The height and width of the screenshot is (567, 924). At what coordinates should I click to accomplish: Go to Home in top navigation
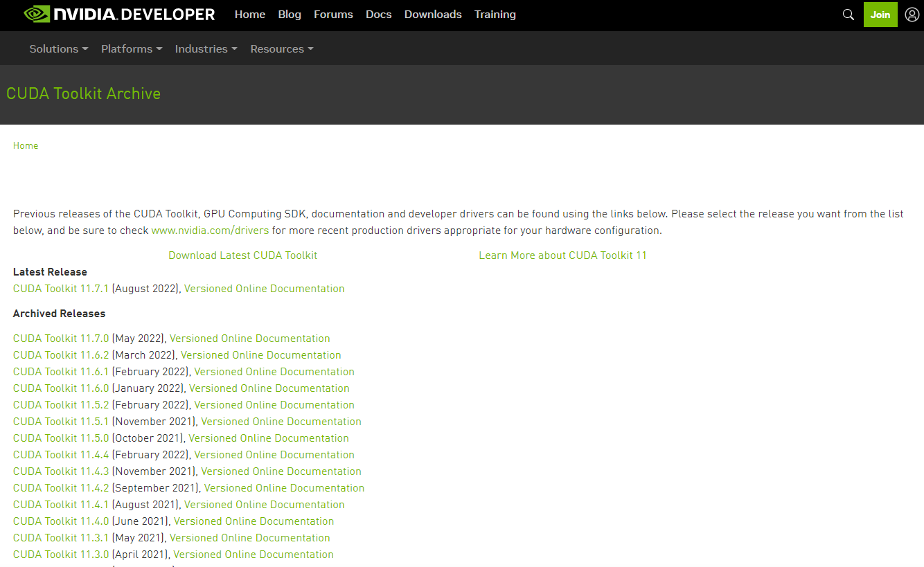pos(250,15)
